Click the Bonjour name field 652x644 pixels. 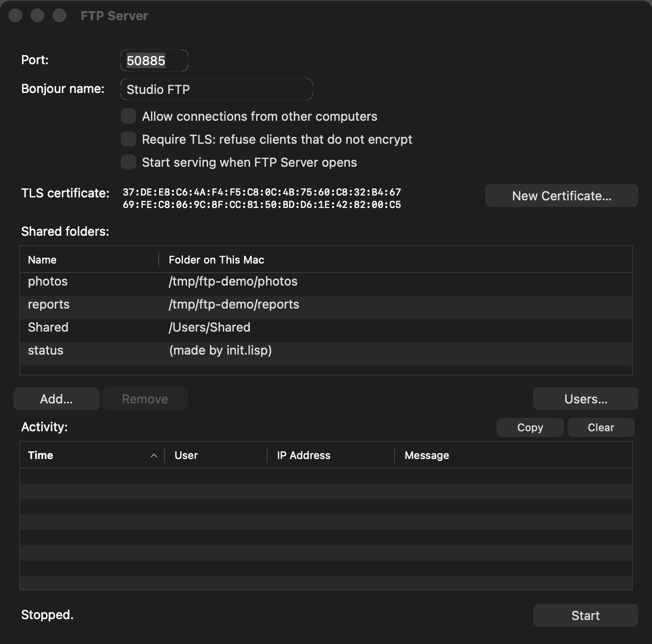[x=217, y=89]
